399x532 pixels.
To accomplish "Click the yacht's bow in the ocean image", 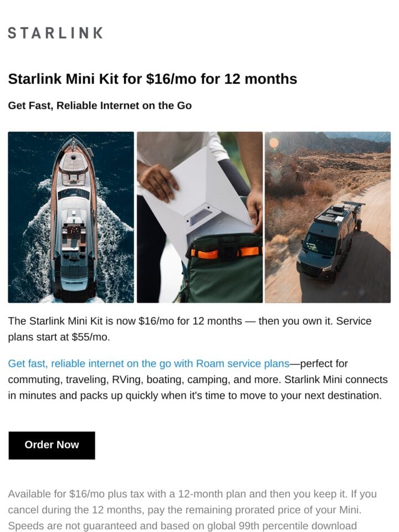I will click(x=74, y=145).
